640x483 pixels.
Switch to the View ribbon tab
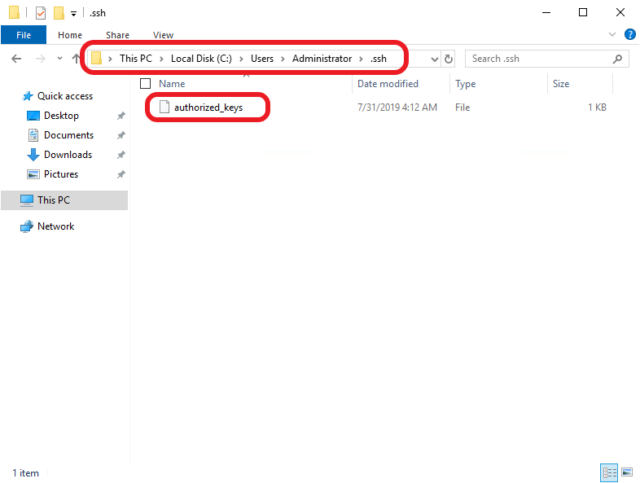pos(163,35)
